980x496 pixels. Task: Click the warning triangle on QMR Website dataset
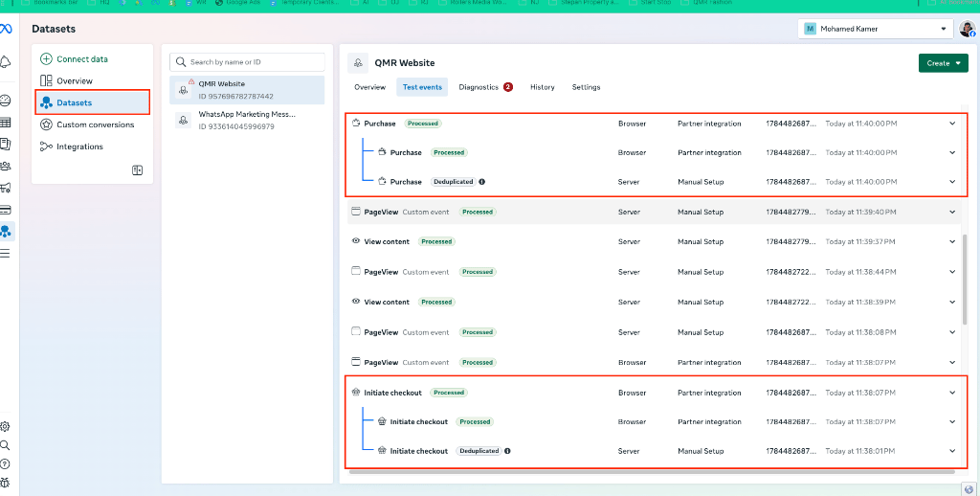[x=191, y=82]
